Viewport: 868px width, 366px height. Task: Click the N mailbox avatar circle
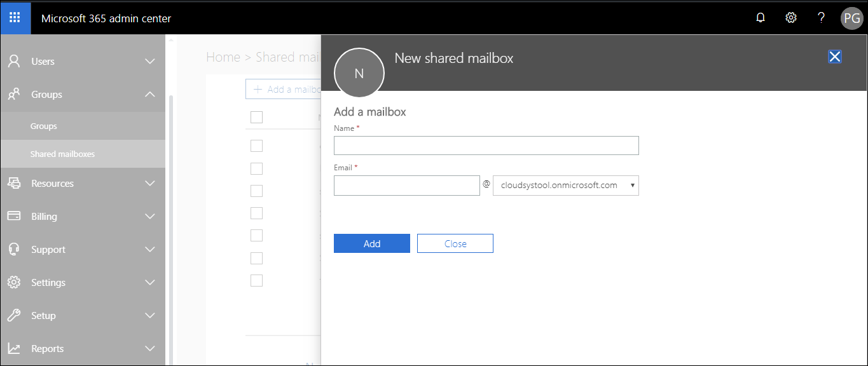click(x=359, y=73)
